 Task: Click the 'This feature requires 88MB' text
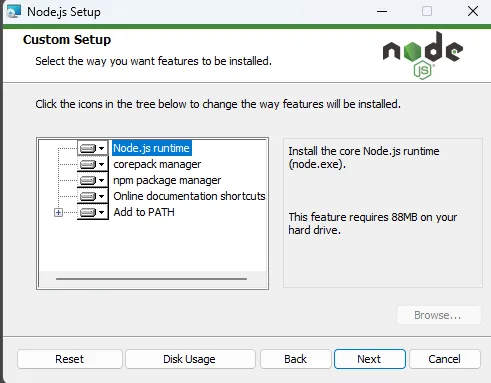click(x=373, y=223)
